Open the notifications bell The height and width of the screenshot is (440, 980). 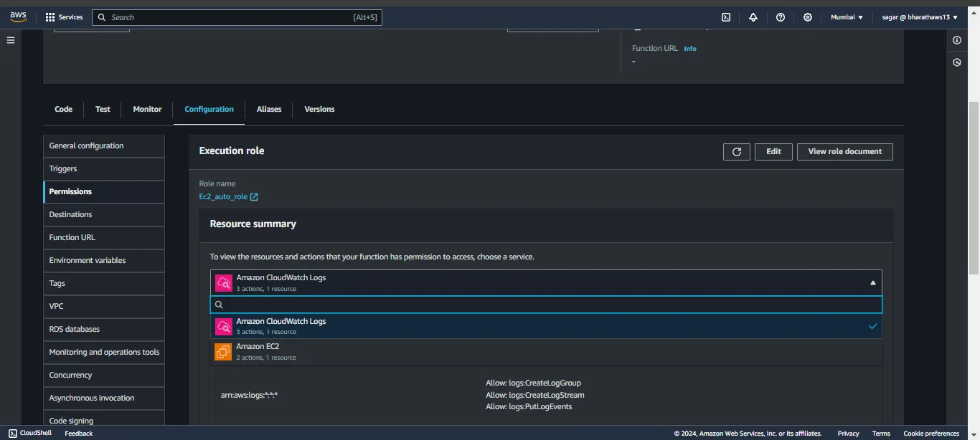(x=753, y=17)
